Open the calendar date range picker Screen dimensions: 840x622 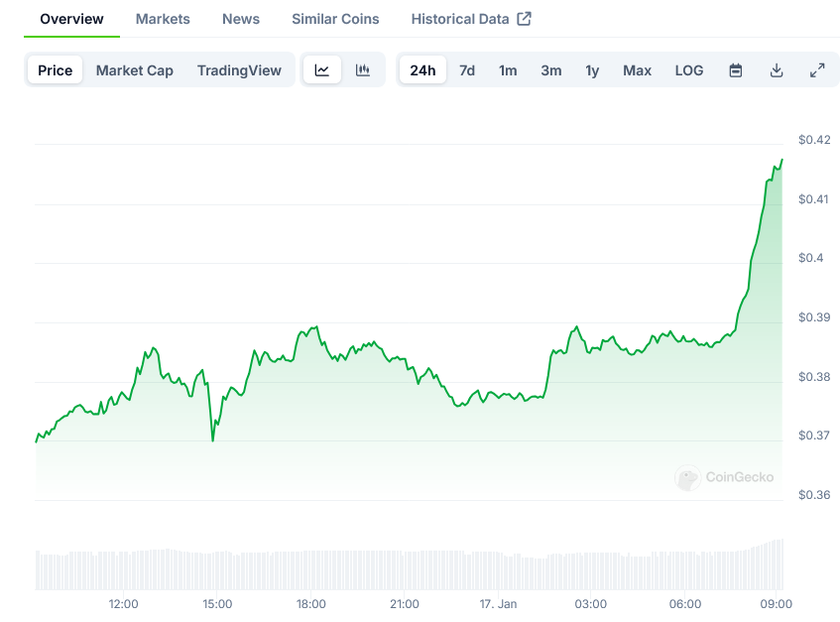pyautogui.click(x=736, y=70)
